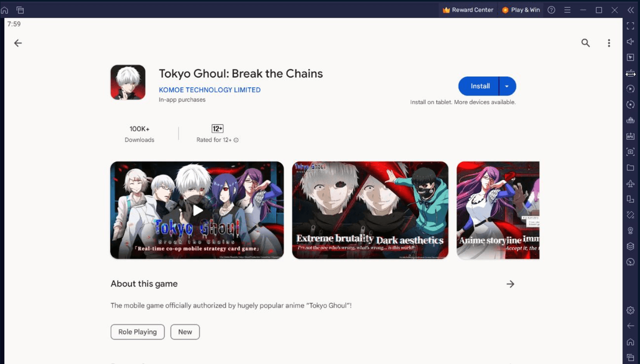Open game controls keyboard icon in sidebar

[631, 73]
